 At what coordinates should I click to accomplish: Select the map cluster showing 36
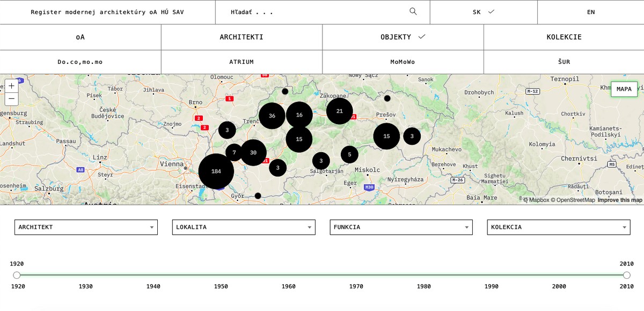click(x=272, y=115)
